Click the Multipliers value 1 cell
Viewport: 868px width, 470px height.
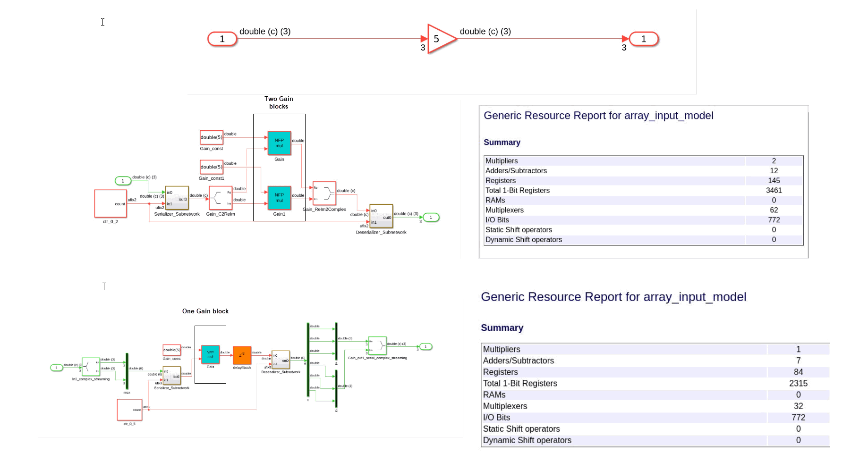pos(799,349)
